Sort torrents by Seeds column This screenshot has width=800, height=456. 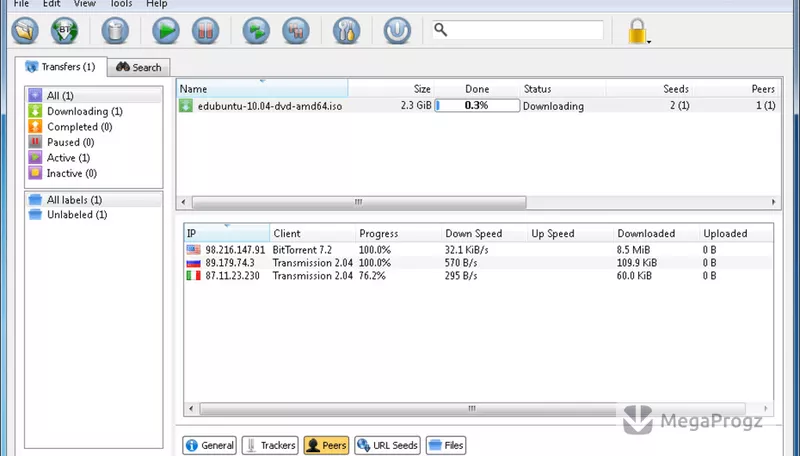point(649,89)
